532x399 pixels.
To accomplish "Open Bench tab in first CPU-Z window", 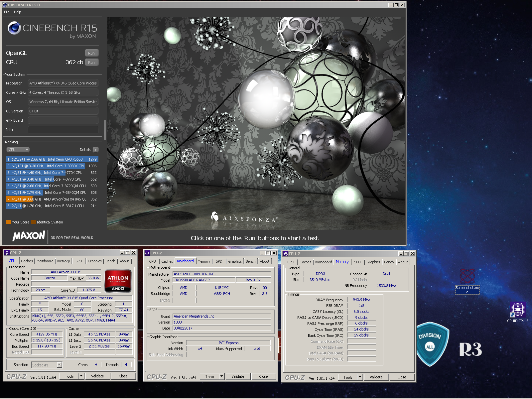I will coord(110,261).
